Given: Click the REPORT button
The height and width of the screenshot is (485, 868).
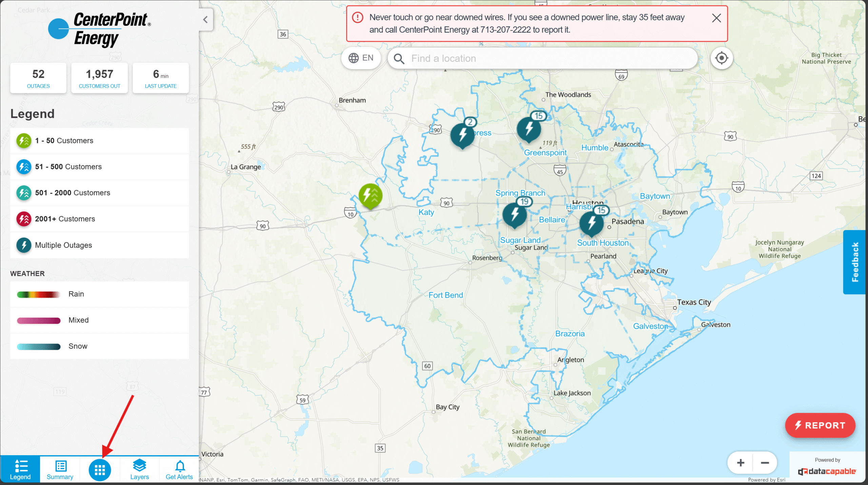Looking at the screenshot, I should click(x=820, y=425).
